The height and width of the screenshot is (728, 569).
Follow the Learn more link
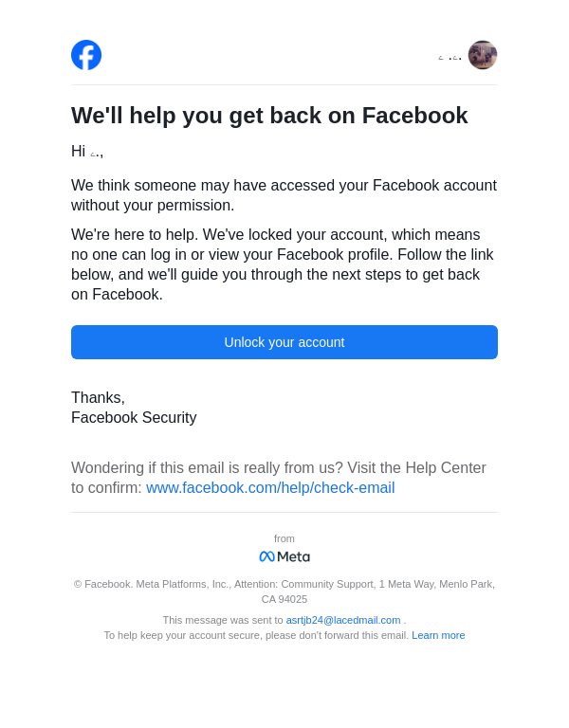(438, 635)
